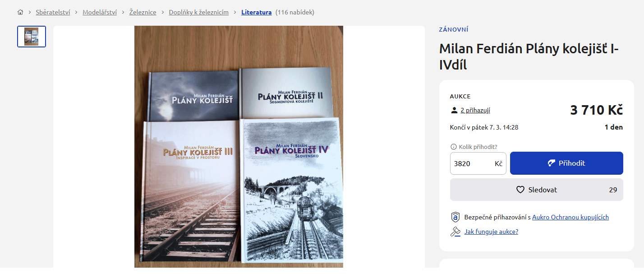Click the Aukro shield protection icon
Viewport: 644px width, 274px height.
tap(455, 217)
